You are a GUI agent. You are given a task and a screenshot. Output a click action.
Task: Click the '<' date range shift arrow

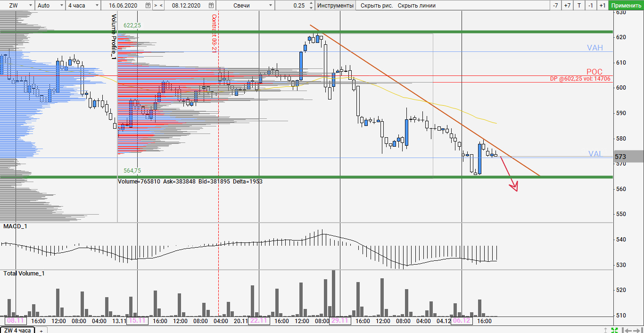pyautogui.click(x=162, y=6)
